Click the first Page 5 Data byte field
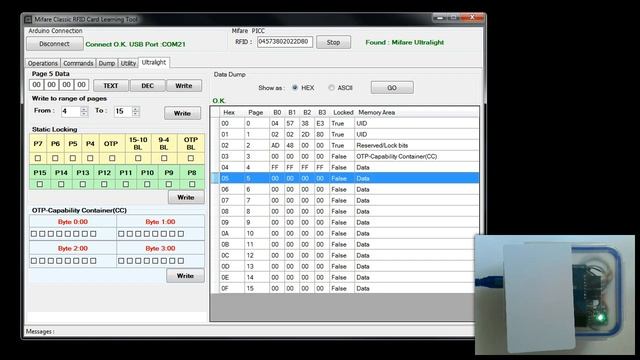 [36, 85]
